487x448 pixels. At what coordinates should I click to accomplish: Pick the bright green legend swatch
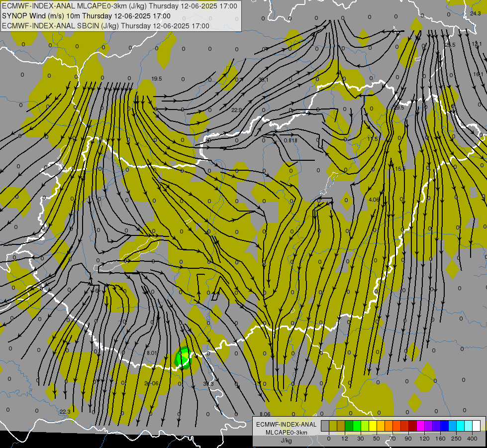[x=357, y=426]
